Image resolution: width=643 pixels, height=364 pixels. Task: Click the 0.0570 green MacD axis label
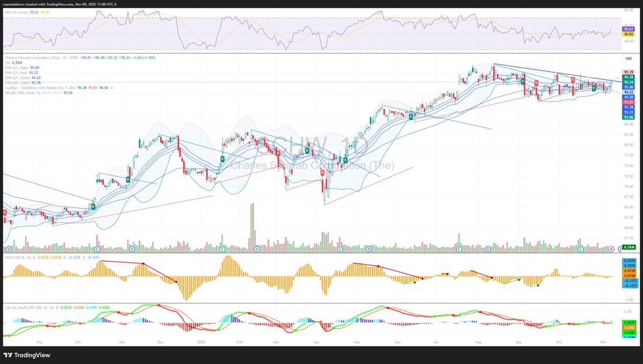[629, 322]
